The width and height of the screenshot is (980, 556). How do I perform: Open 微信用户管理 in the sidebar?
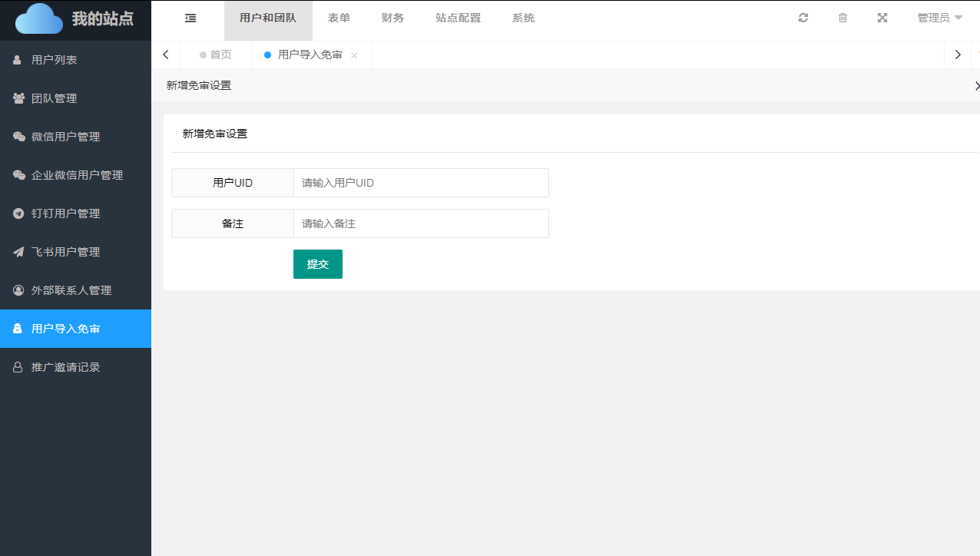65,137
